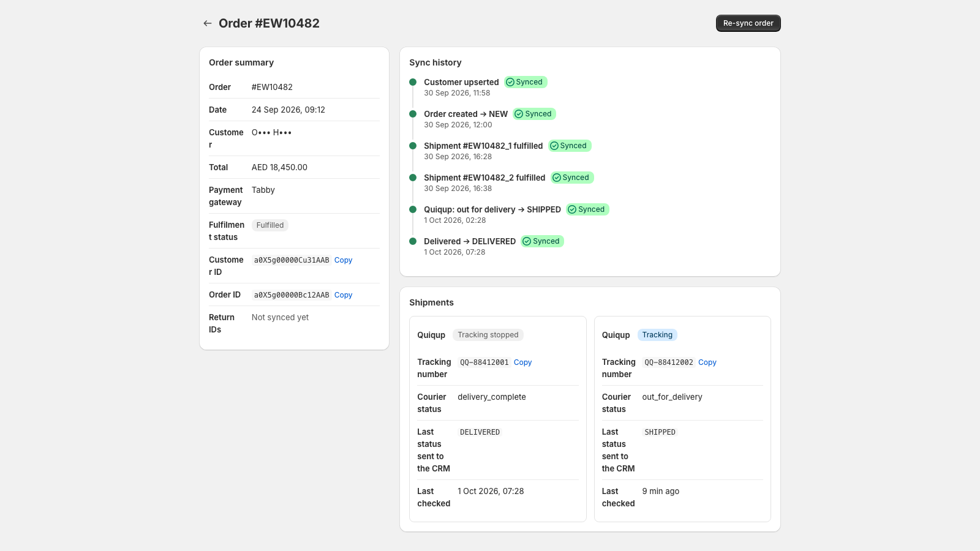Click the Not synced yet text

pyautogui.click(x=280, y=317)
